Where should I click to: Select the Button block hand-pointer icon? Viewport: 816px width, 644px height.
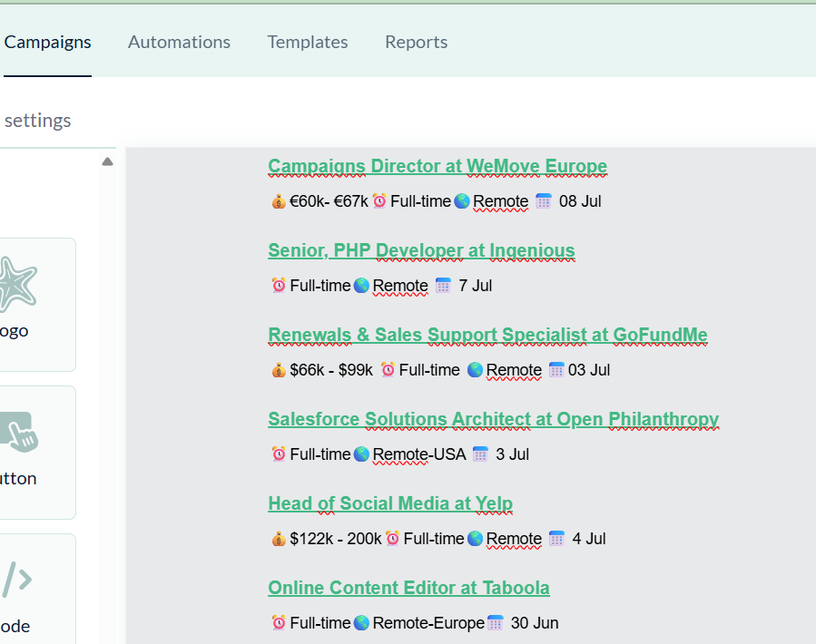pos(19,432)
